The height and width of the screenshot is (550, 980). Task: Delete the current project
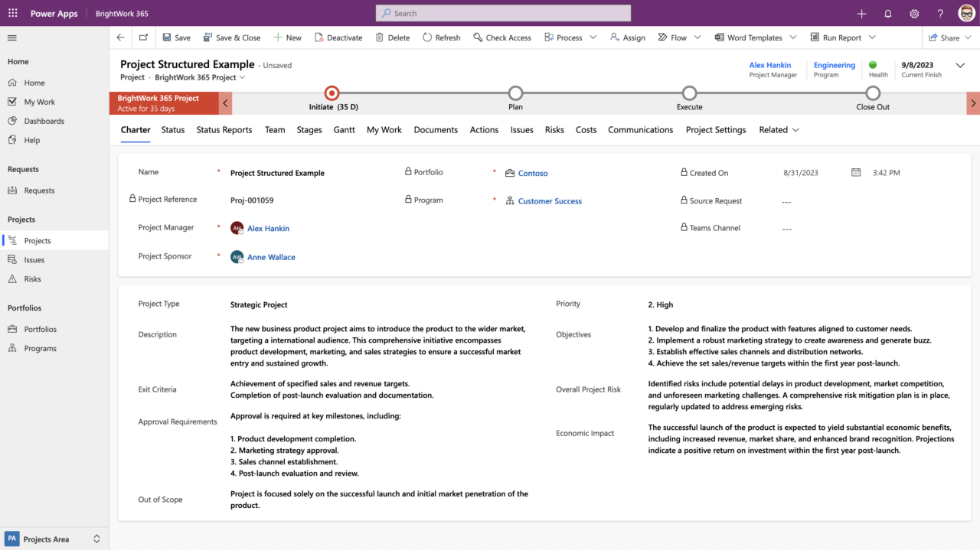[x=392, y=37]
